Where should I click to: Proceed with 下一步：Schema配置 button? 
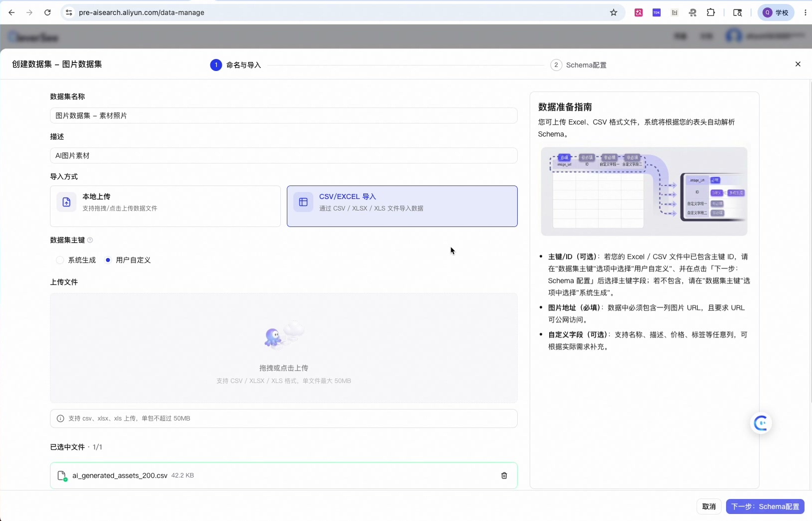tap(765, 506)
